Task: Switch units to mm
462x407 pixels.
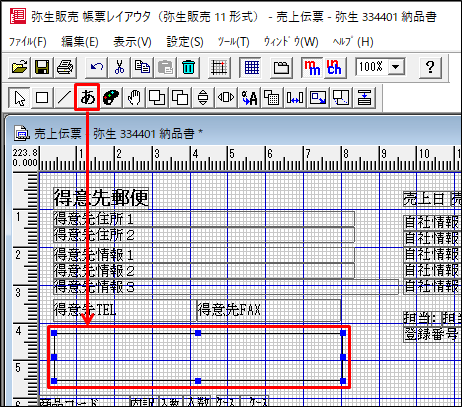Action: (x=312, y=67)
